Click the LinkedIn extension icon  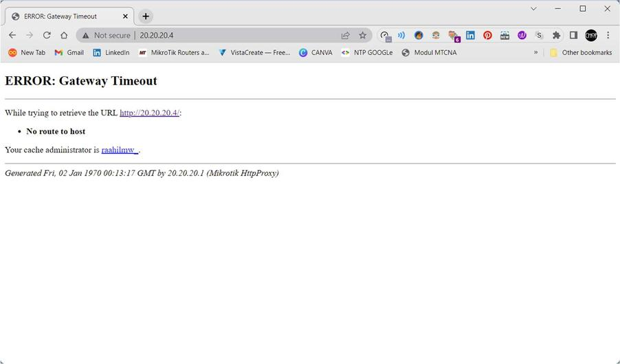(470, 35)
